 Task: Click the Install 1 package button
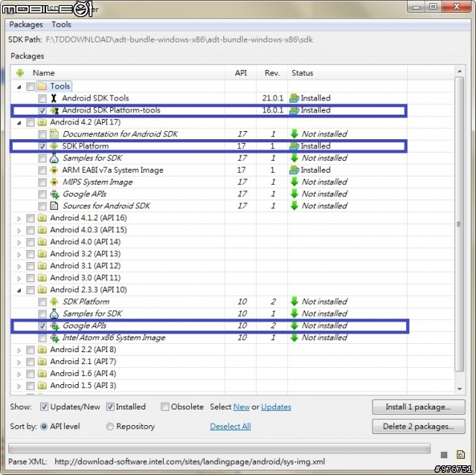(x=418, y=407)
